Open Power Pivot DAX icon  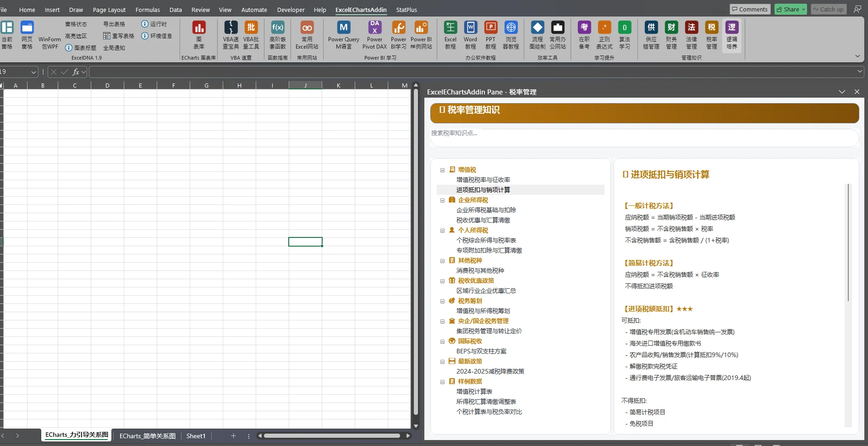click(x=374, y=35)
